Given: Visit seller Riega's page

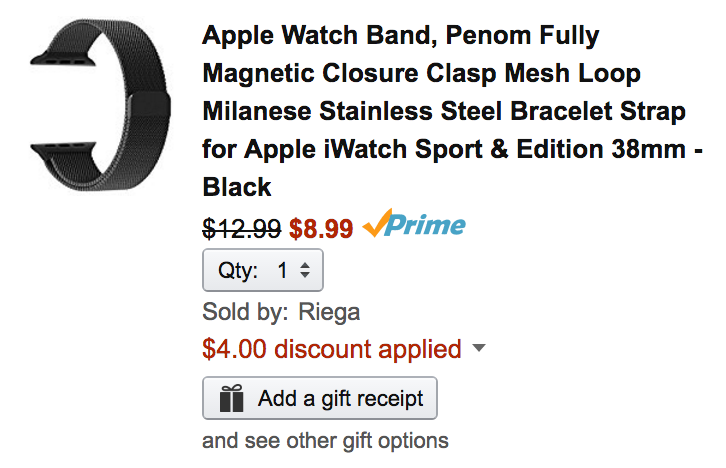Looking at the screenshot, I should (x=329, y=311).
